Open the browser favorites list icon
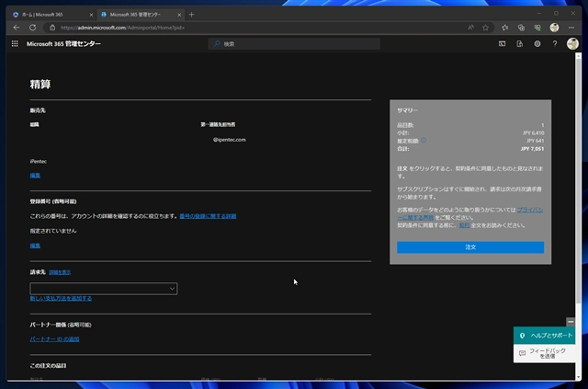The image size is (588, 389). [x=504, y=28]
